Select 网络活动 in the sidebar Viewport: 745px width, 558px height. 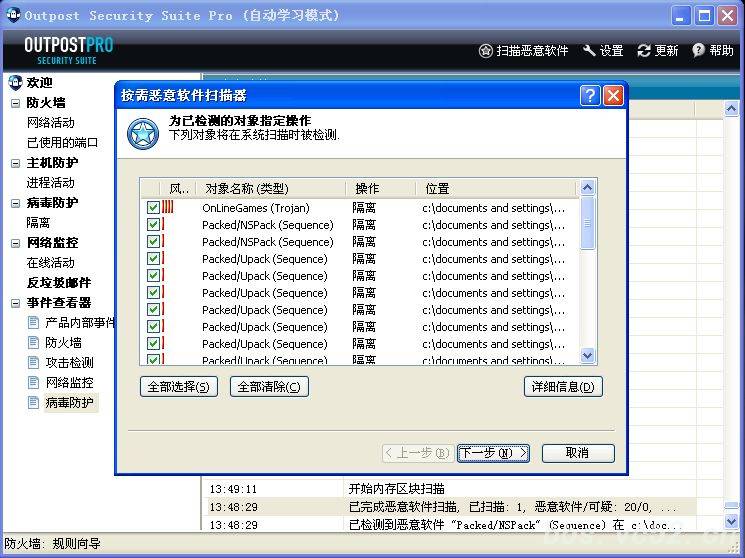click(51, 123)
